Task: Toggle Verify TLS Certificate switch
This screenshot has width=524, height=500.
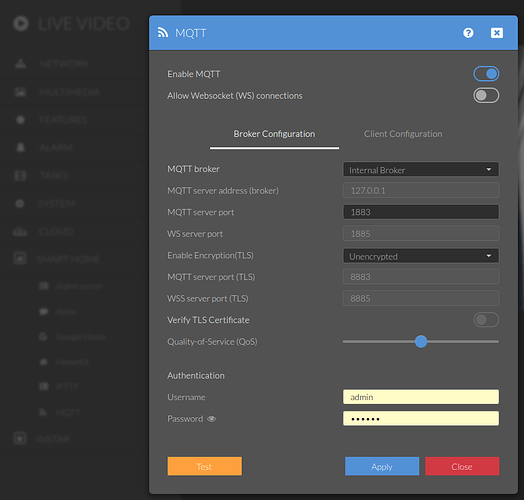Action: click(486, 320)
